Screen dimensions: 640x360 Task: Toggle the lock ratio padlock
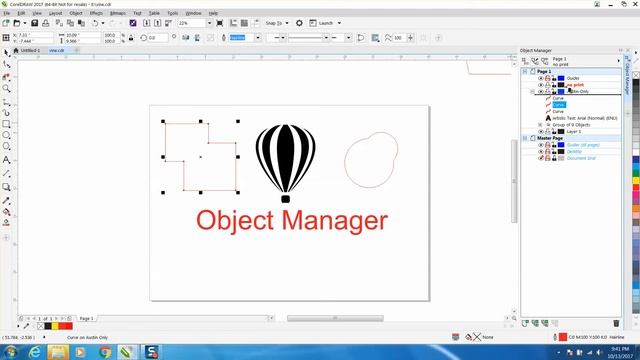click(x=131, y=38)
